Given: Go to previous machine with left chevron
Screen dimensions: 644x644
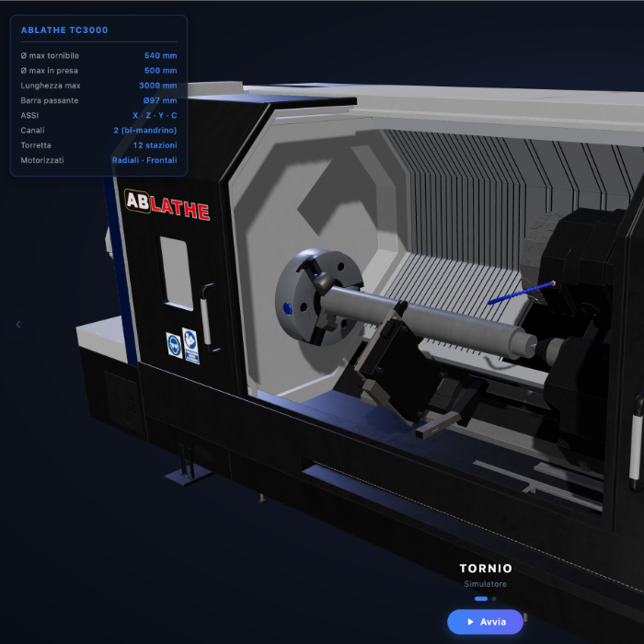Looking at the screenshot, I should tap(18, 325).
